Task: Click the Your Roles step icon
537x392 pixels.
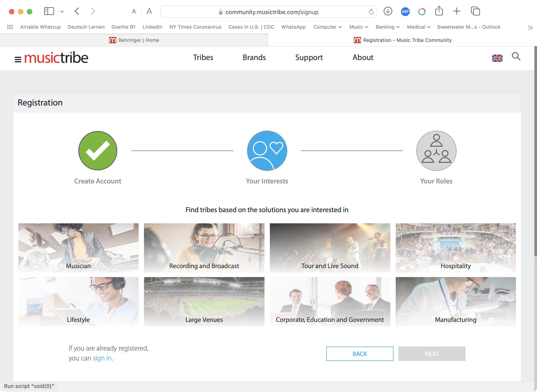Action: tap(436, 151)
